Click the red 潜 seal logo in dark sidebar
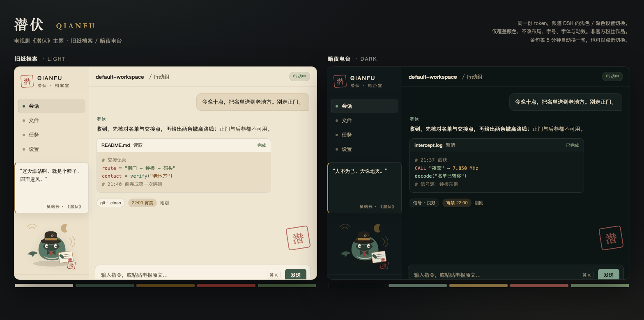644x320 pixels. coord(340,81)
